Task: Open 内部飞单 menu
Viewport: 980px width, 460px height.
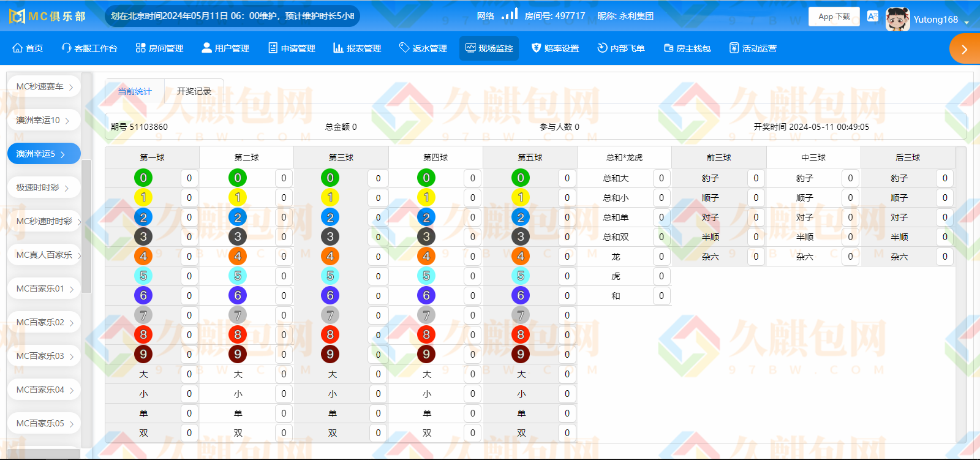Action: click(621, 48)
